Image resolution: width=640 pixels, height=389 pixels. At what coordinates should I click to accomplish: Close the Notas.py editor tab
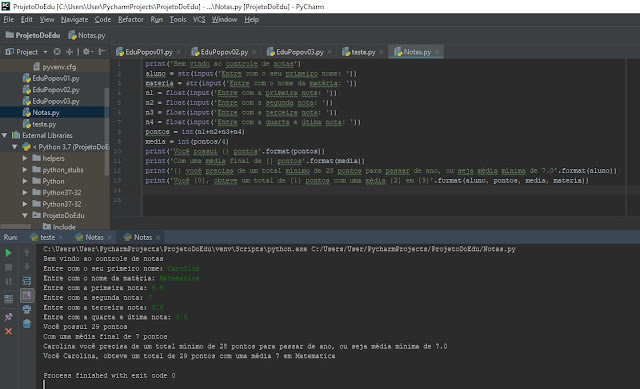pyautogui.click(x=437, y=52)
